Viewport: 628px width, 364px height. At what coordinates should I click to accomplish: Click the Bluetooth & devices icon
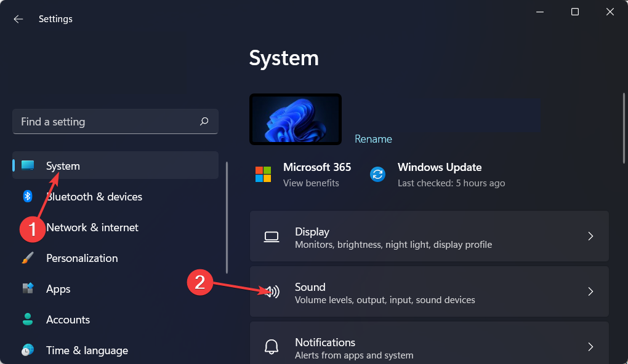click(x=27, y=196)
